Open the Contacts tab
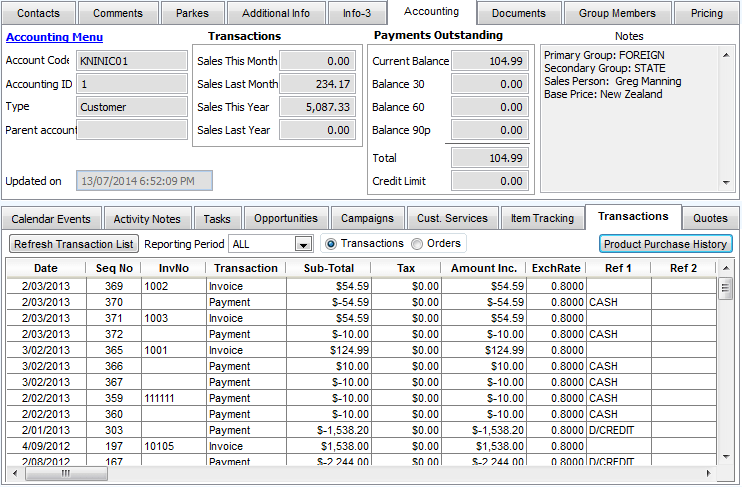Viewport: 742px width, 487px height. click(x=38, y=13)
